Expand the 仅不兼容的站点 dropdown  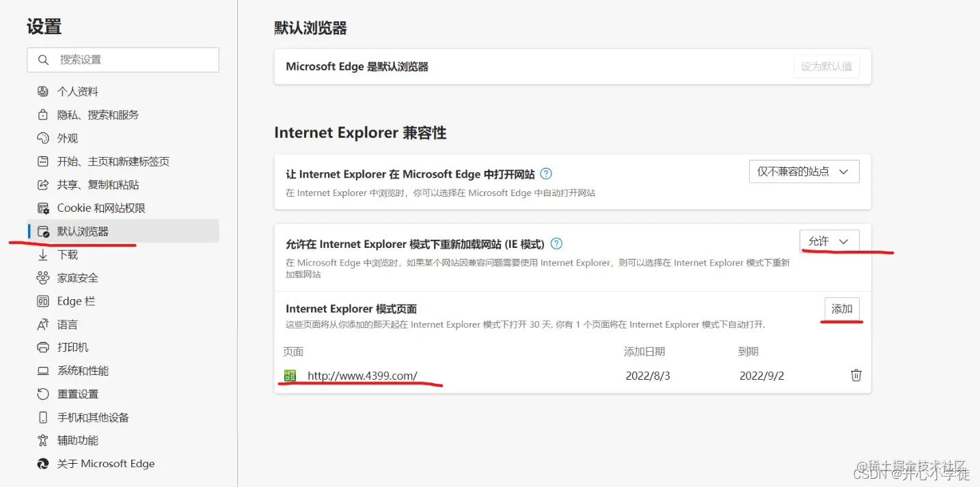coord(804,171)
